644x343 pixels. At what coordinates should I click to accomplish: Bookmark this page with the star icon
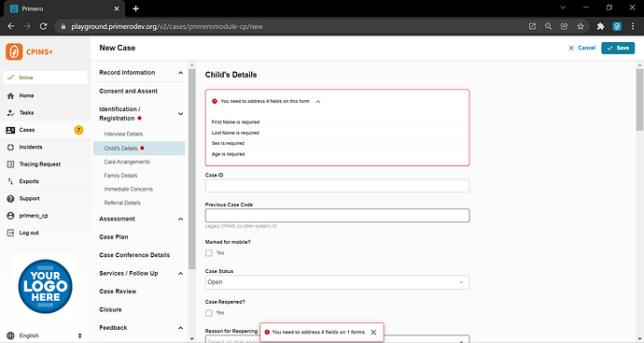tap(581, 26)
